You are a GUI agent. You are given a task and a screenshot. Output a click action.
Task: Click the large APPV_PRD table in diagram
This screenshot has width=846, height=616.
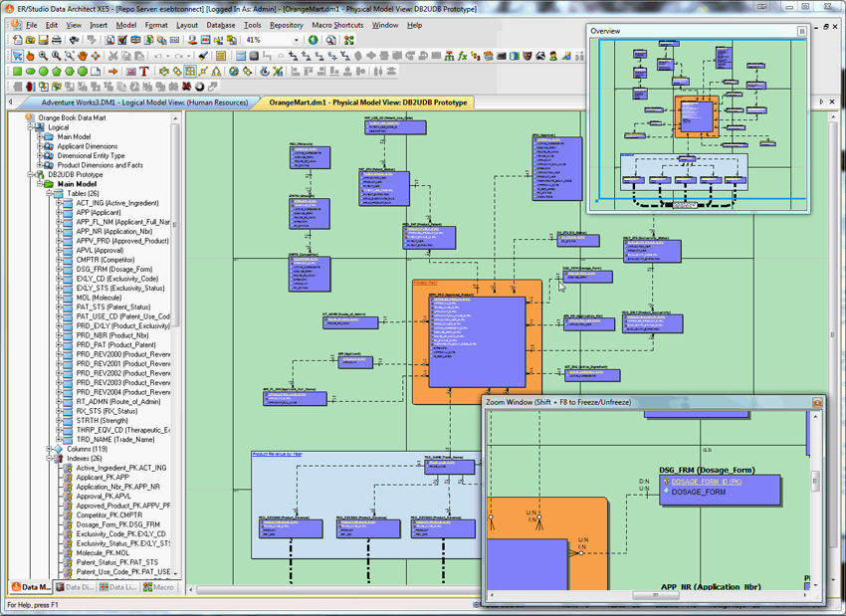click(477, 341)
